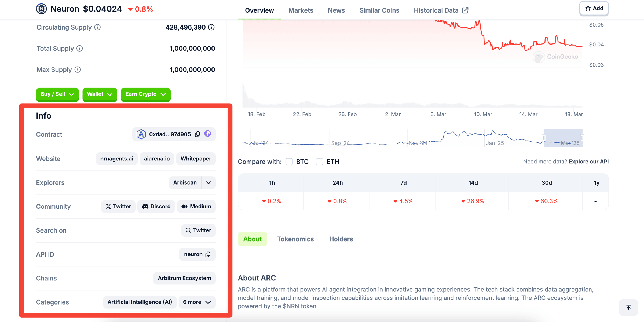Viewport: 644px width, 322px height.
Task: Click the purple wallet icon beside contract
Action: tap(208, 134)
